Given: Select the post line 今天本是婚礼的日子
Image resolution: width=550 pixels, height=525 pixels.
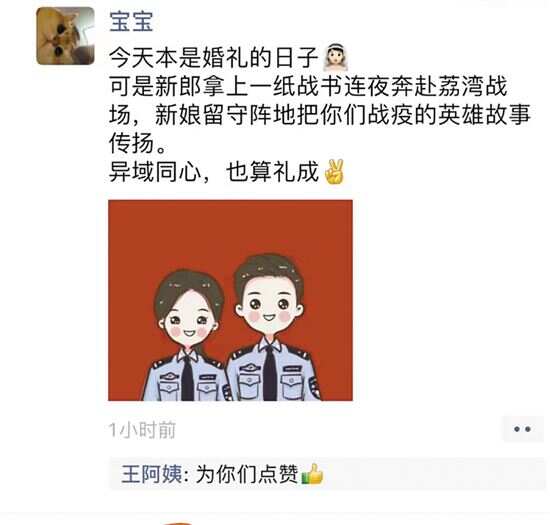Looking at the screenshot, I should [x=213, y=57].
